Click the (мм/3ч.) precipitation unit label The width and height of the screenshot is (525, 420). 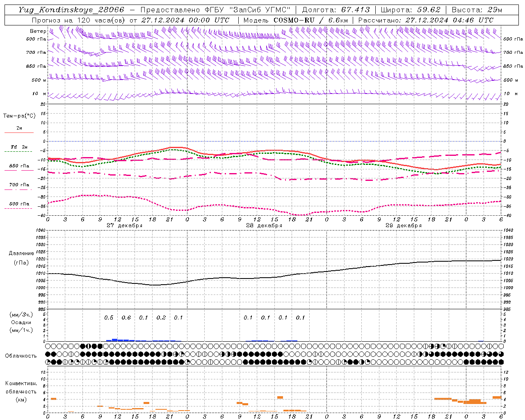point(21,315)
